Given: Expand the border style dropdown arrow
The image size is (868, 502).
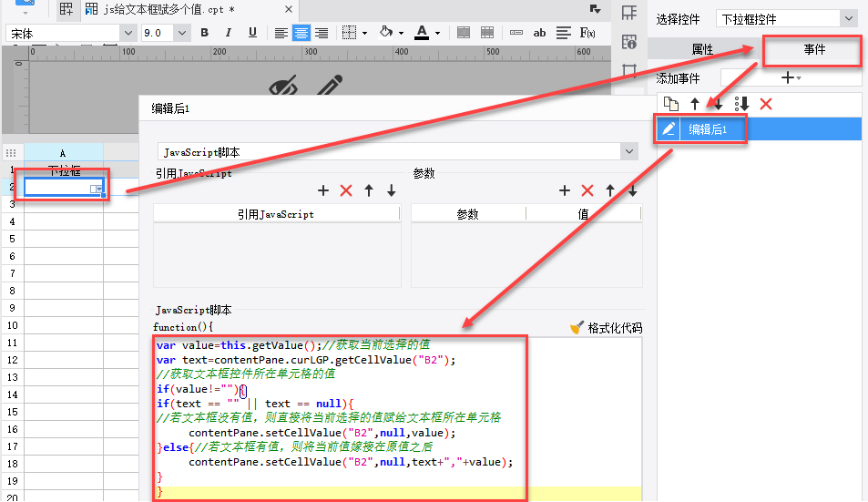Looking at the screenshot, I should (365, 33).
